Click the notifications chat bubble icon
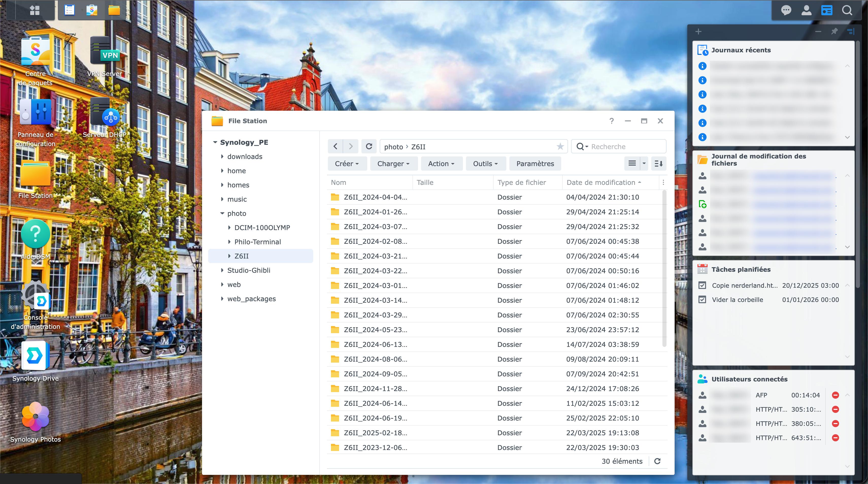Viewport: 868px width, 484px height. pyautogui.click(x=786, y=10)
